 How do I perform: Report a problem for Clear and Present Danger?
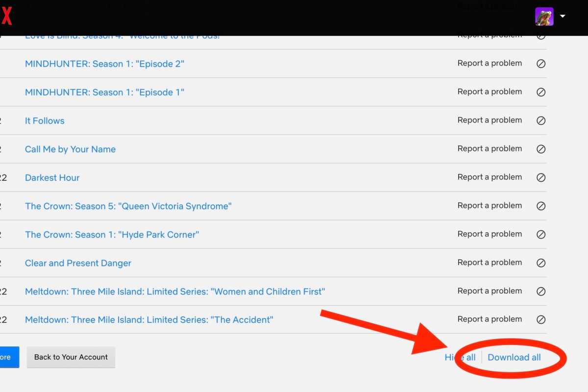pos(490,262)
